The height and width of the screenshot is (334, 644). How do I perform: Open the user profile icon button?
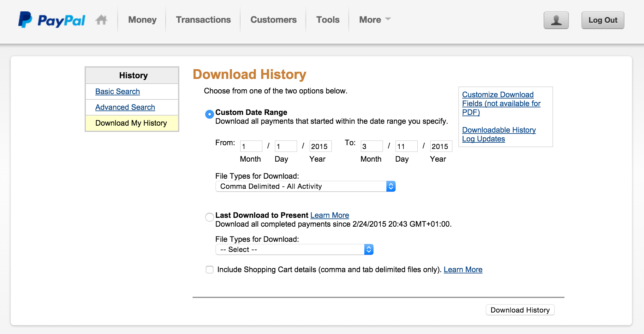pyautogui.click(x=556, y=20)
